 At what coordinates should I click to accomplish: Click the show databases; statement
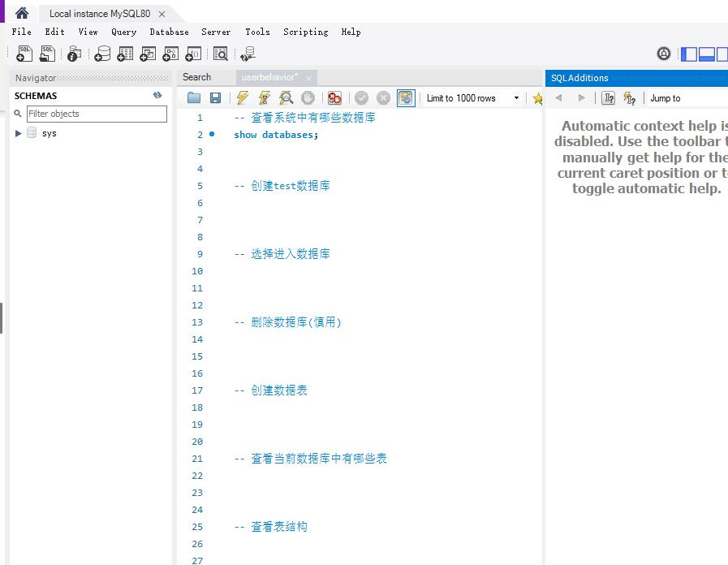pos(276,135)
